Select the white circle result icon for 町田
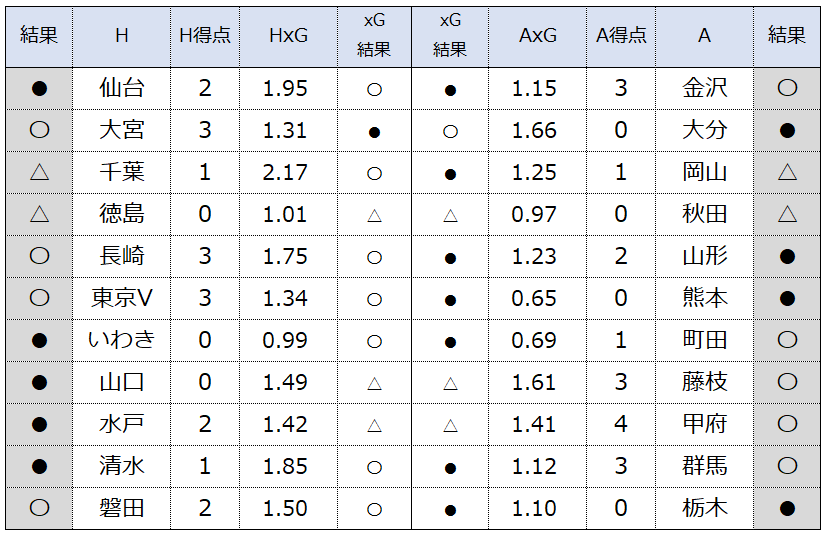This screenshot has width=828, height=539. coord(787,339)
